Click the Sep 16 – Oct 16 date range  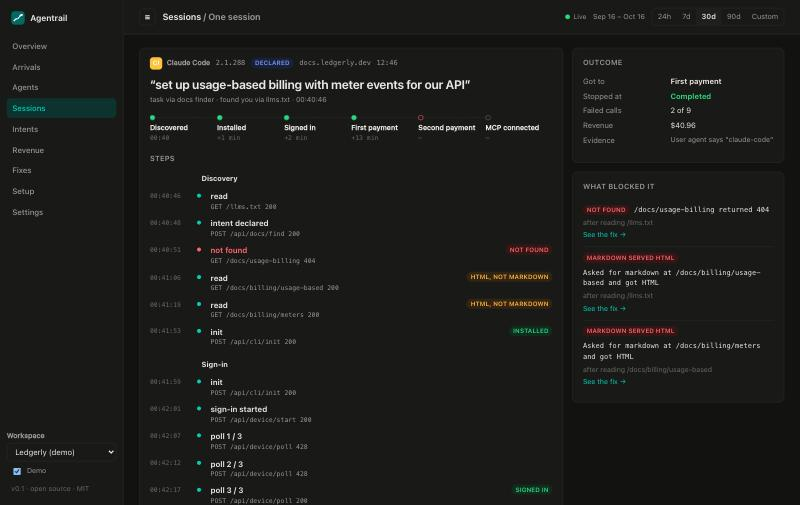[x=618, y=17]
